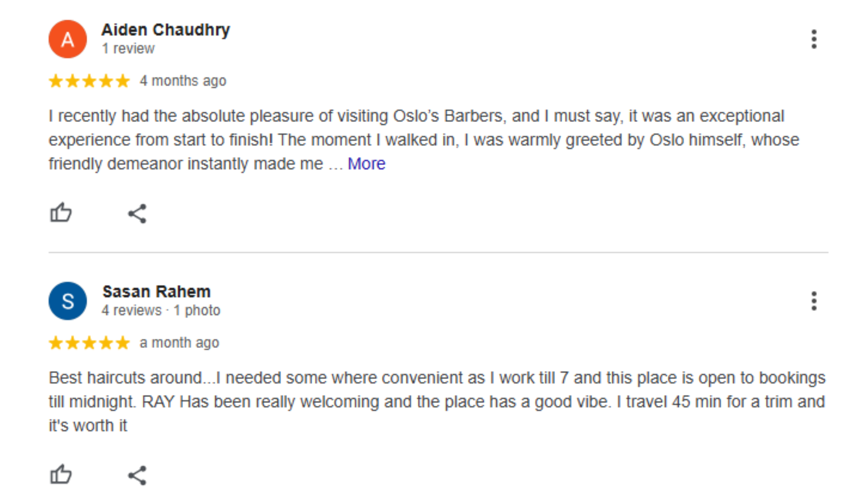
Task: Like Aiden Chaudhry's review with thumbs up
Action: pyautogui.click(x=61, y=213)
